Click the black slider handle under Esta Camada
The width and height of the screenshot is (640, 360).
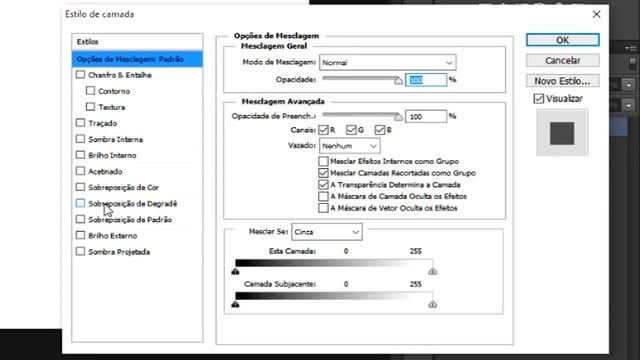[x=236, y=271]
